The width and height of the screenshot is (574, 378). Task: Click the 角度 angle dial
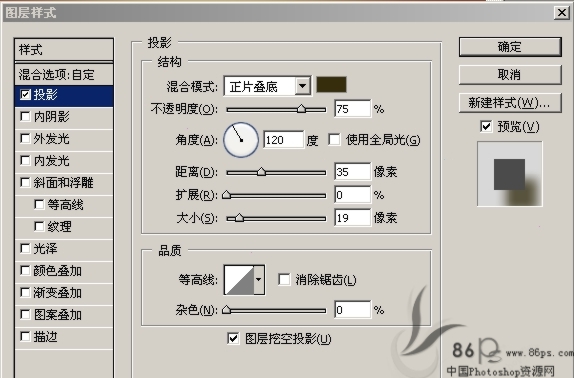click(x=241, y=140)
